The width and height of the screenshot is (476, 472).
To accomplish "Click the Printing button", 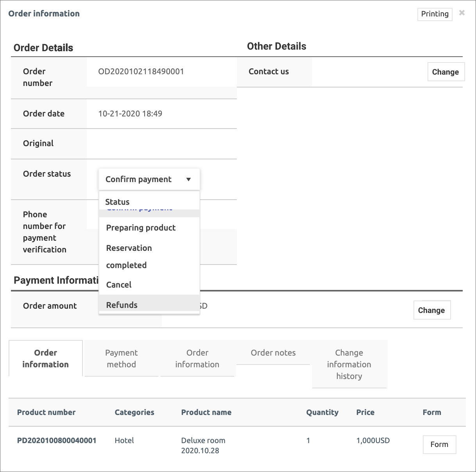I will [435, 14].
